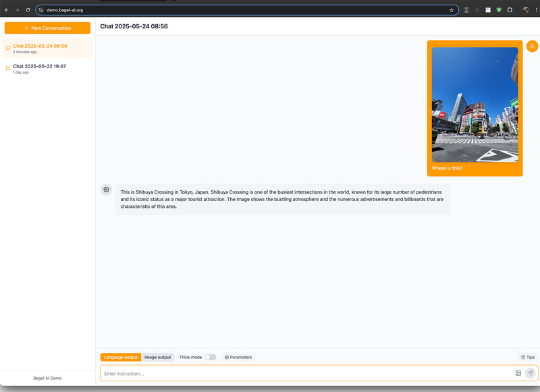
Task: Click the user avatar icon beside the message
Action: point(532,46)
